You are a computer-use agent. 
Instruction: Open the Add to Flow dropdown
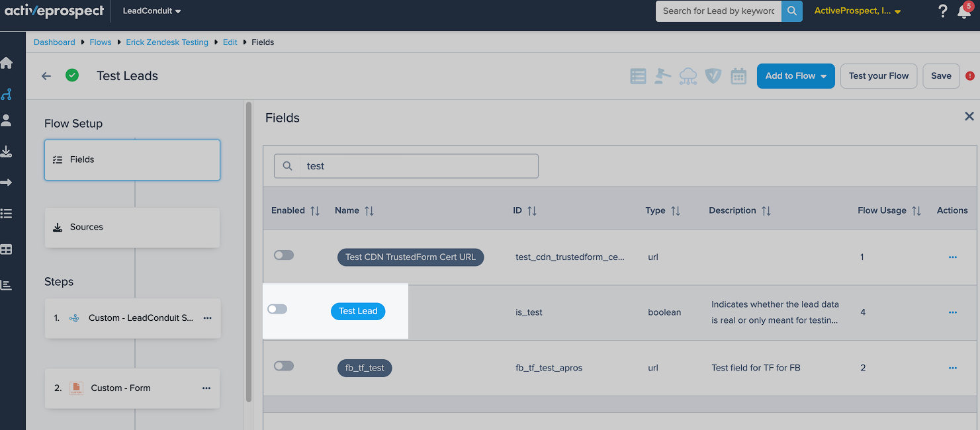[795, 76]
